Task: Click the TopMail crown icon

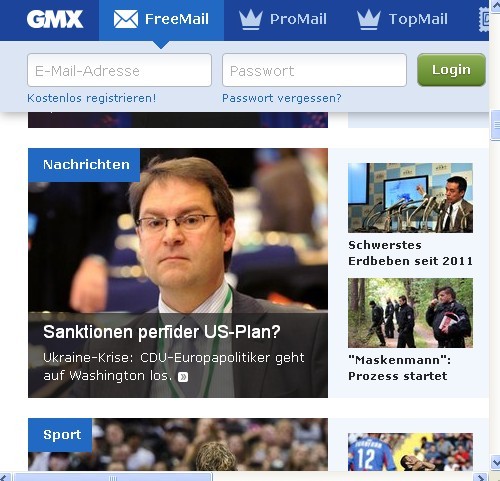Action: click(369, 20)
